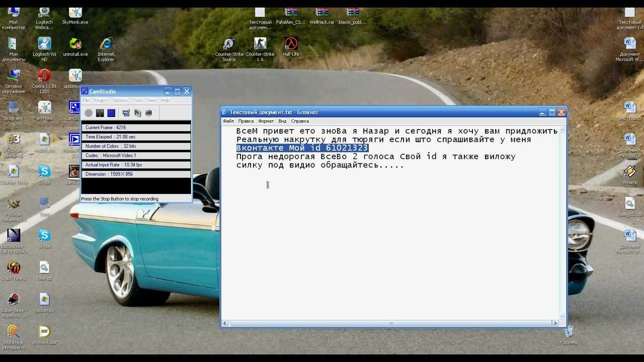Open CamStudio Options menu
Image resolution: width=644 pixels, height=362 pixels.
coord(120,101)
